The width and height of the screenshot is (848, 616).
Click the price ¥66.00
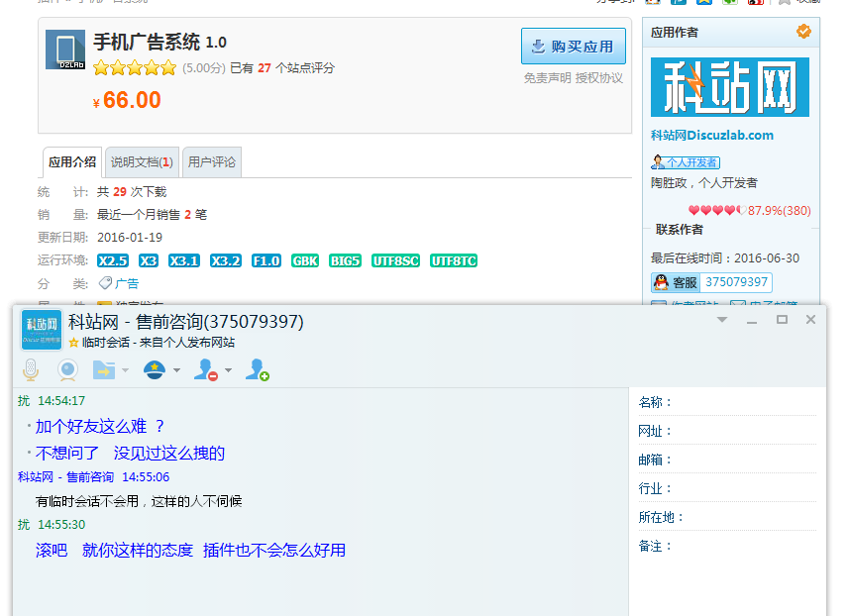[127, 100]
